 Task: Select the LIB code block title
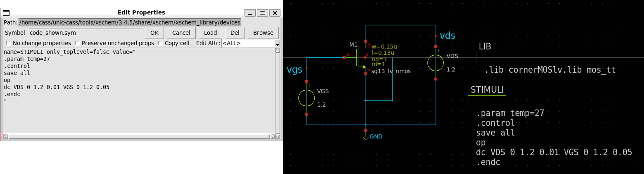[485, 46]
